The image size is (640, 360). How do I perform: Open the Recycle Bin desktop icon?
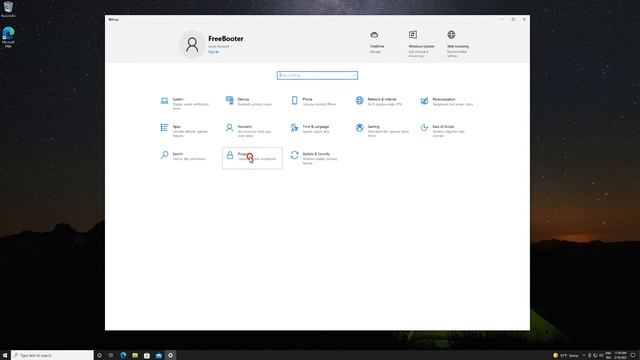(x=8, y=9)
